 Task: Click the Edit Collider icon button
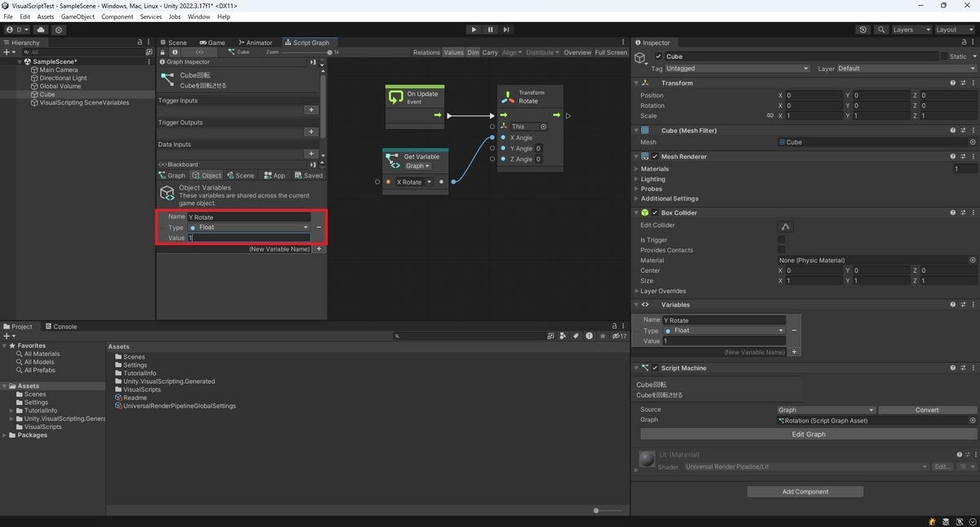click(x=786, y=226)
